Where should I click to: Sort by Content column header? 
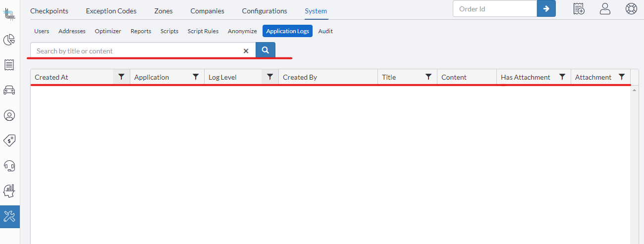pos(454,77)
